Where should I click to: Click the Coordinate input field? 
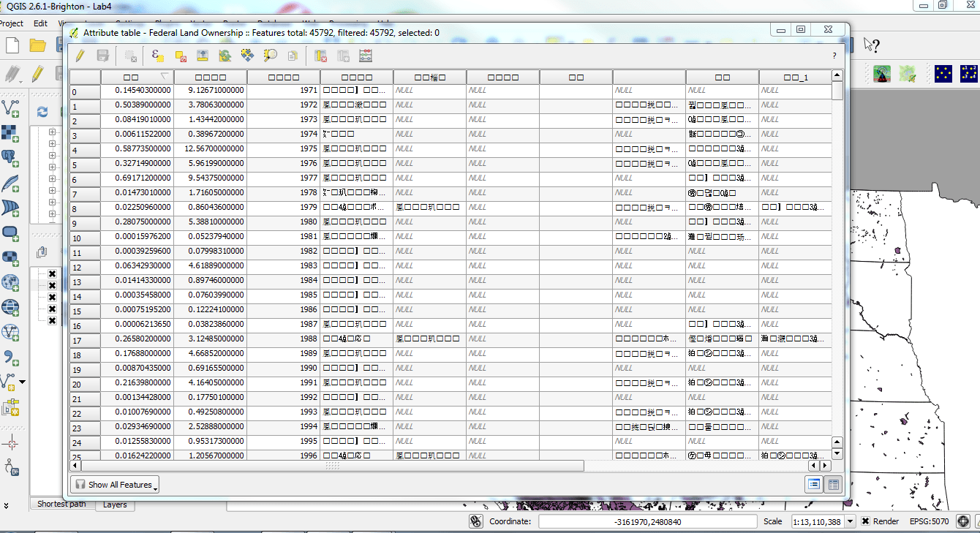pyautogui.click(x=648, y=522)
